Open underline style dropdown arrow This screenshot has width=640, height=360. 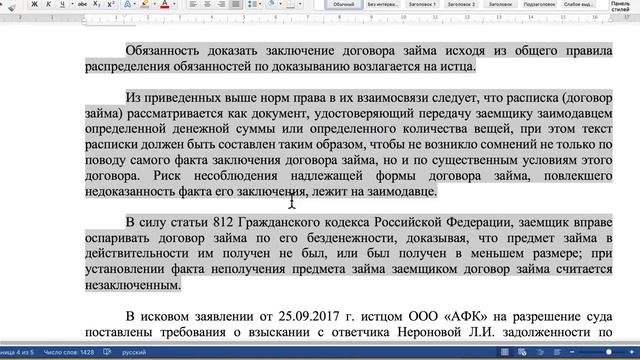click(x=72, y=4)
